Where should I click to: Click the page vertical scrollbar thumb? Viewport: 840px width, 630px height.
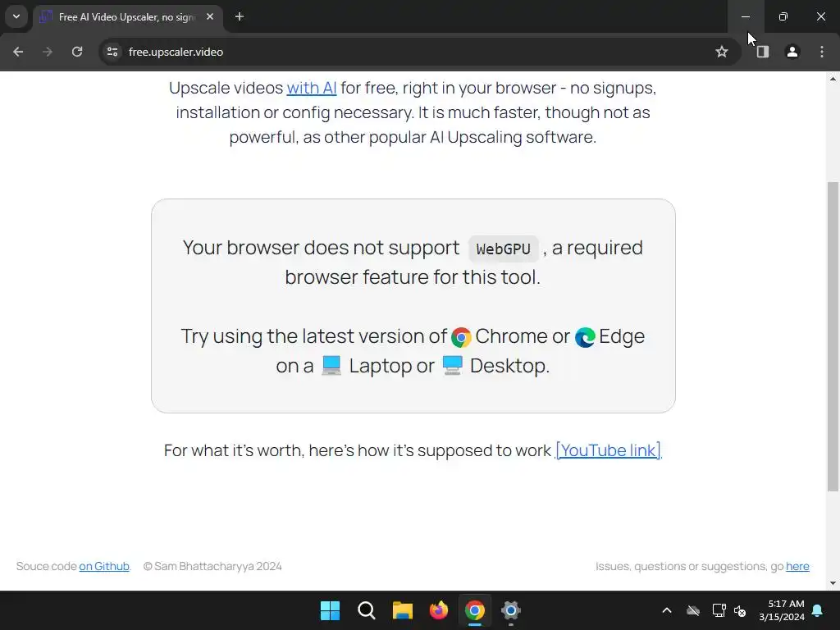tap(833, 336)
